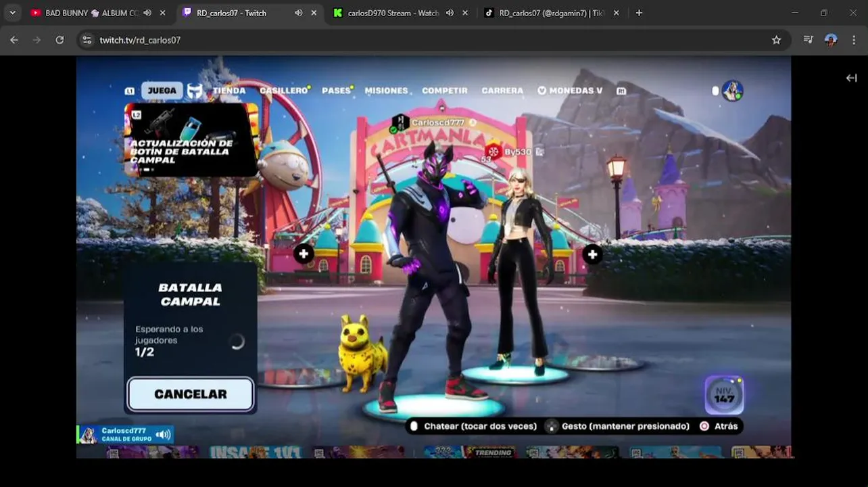
Task: Close the BAD BUNNY YouTube tab
Action: tap(162, 13)
